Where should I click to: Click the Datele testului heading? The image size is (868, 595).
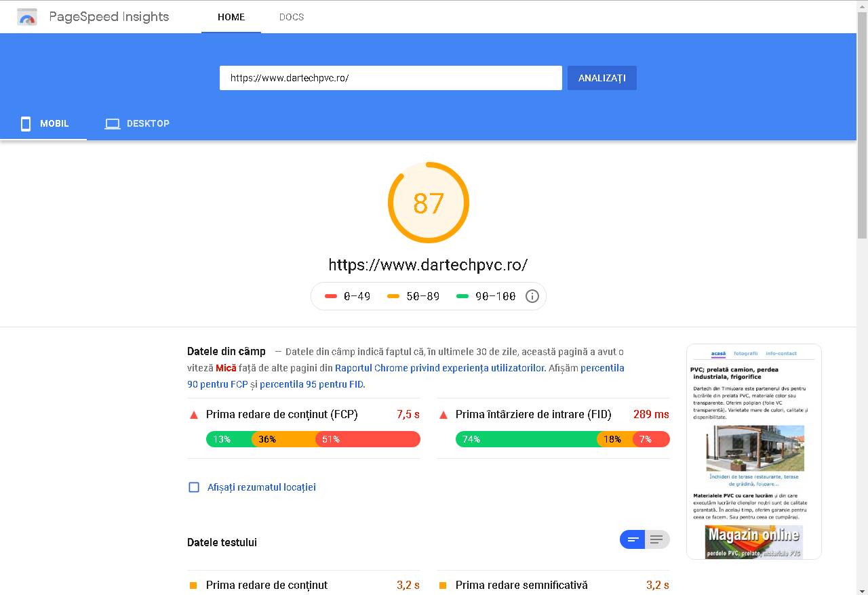coord(222,542)
